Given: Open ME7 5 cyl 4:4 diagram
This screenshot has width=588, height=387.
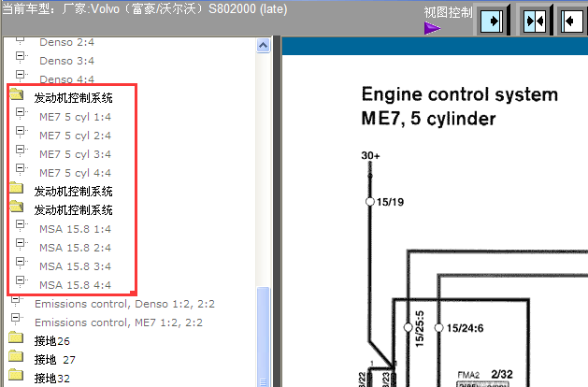Looking at the screenshot, I should tap(75, 173).
